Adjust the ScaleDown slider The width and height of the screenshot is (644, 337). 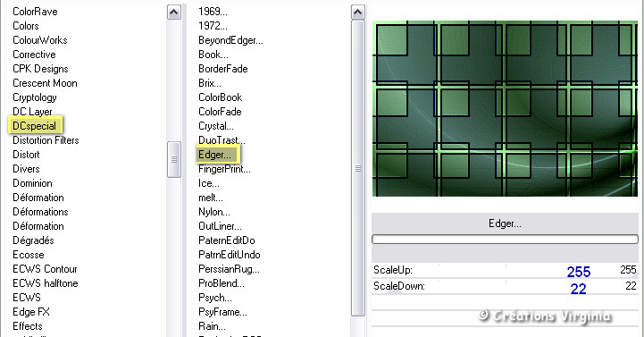tap(505, 286)
